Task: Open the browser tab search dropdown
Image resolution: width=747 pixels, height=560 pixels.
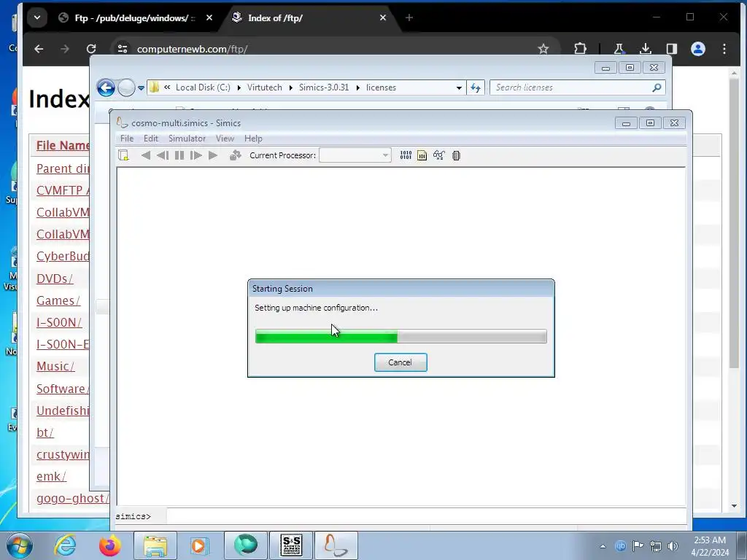Action: click(x=37, y=17)
